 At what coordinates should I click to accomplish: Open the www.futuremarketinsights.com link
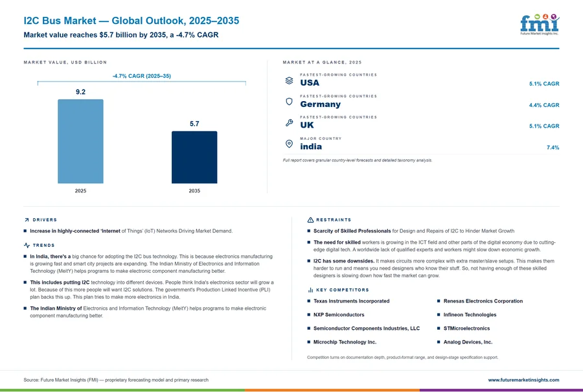coord(523,380)
